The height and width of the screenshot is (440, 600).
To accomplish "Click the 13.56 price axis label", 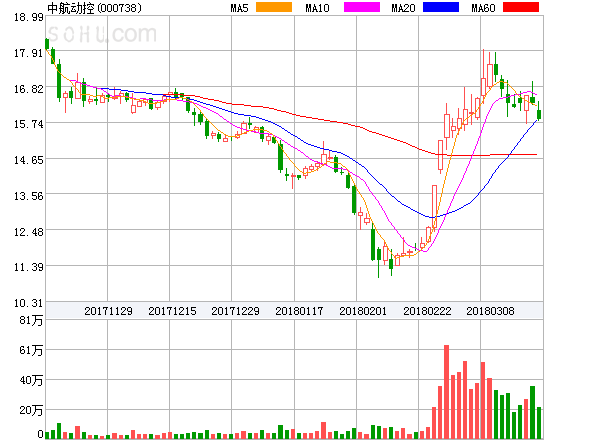I will 29,196.
